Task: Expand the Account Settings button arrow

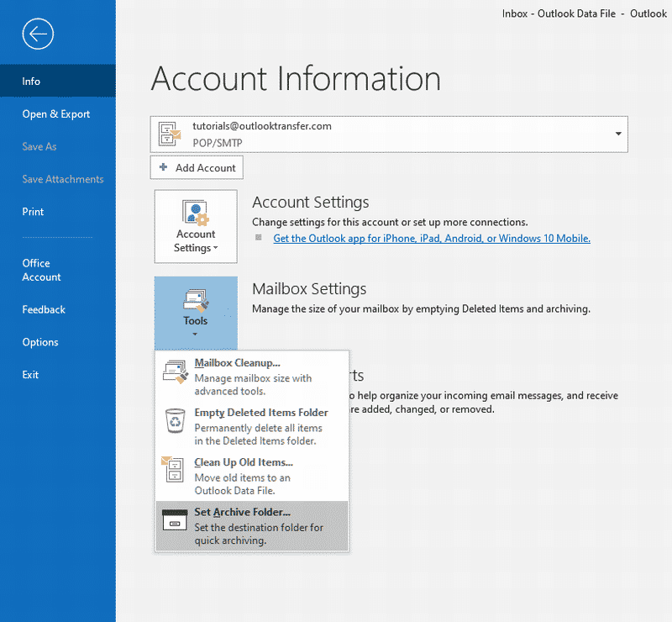Action: point(216,248)
